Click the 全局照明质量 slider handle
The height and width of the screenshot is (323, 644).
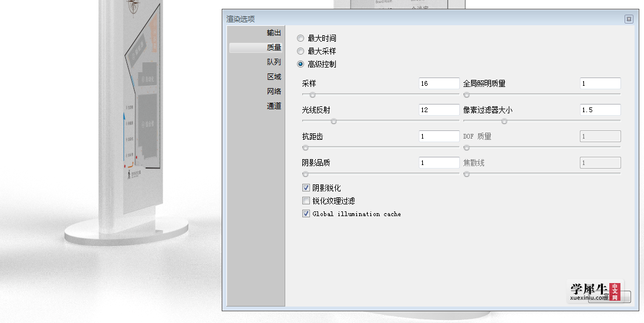[x=466, y=95]
